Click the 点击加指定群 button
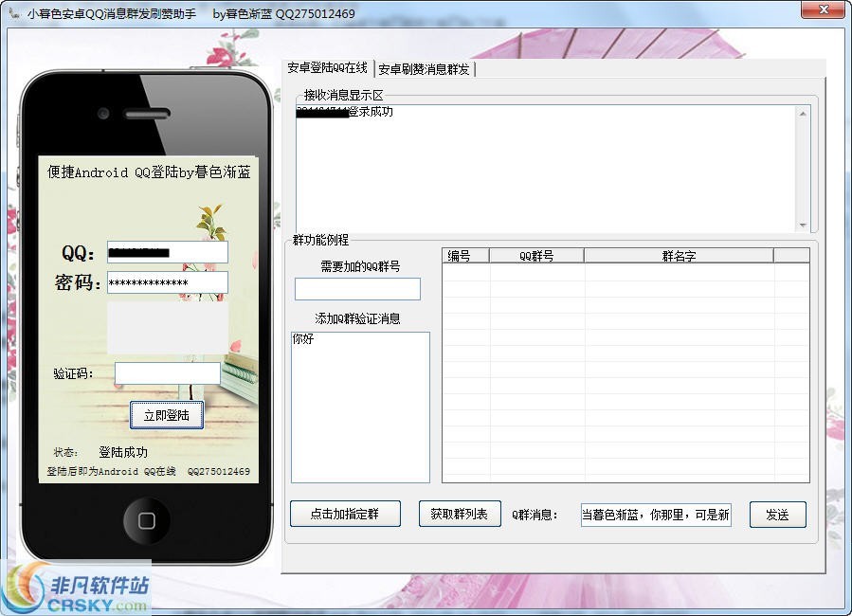Screen dimensions: 852x616 [345, 514]
